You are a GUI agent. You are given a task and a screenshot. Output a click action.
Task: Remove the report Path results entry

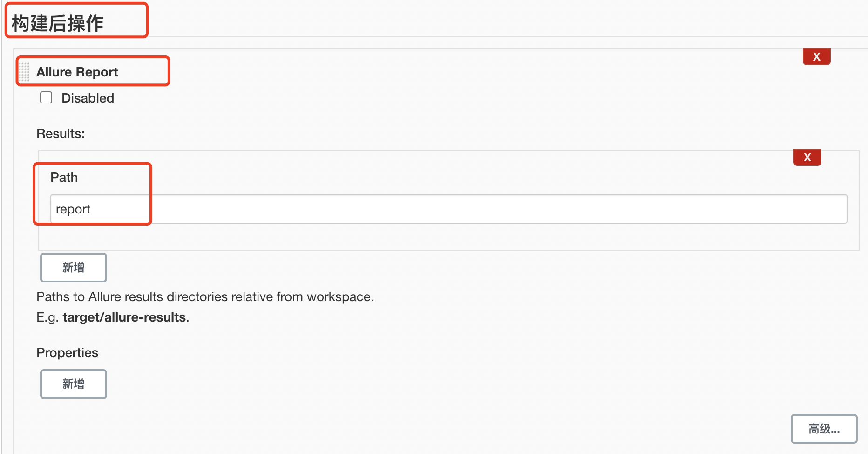click(x=807, y=158)
